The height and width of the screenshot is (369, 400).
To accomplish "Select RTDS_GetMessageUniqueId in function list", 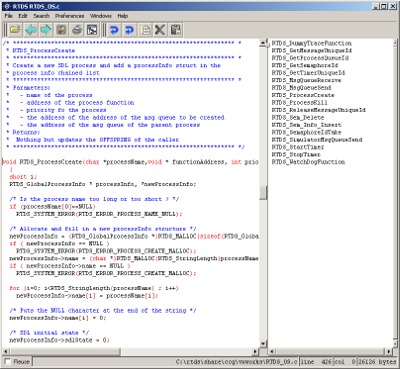I will [311, 50].
